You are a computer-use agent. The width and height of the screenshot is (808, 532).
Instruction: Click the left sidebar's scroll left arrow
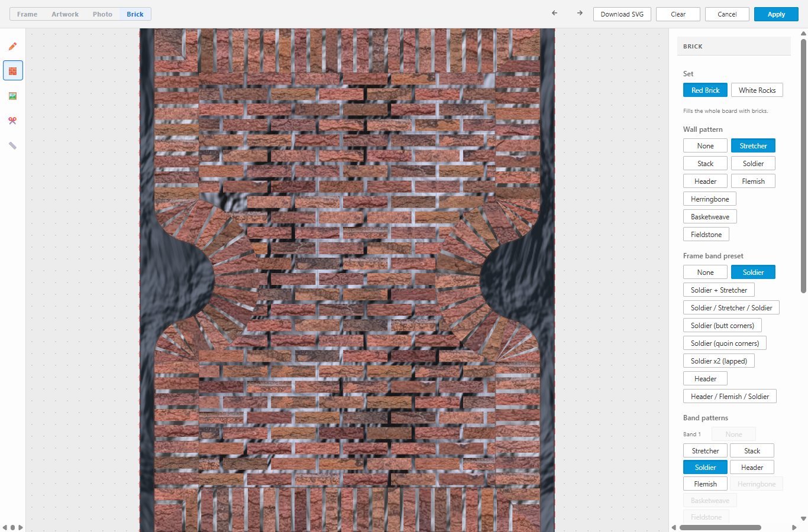pyautogui.click(x=5, y=527)
